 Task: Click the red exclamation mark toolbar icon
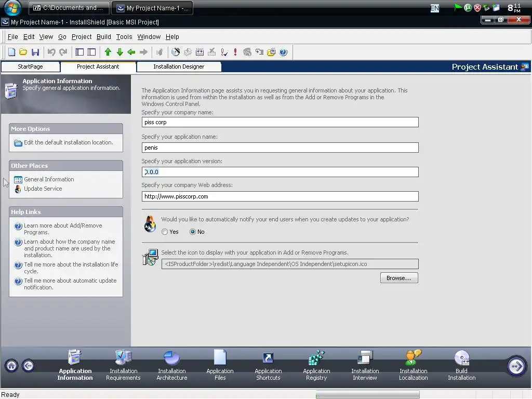tap(235, 52)
